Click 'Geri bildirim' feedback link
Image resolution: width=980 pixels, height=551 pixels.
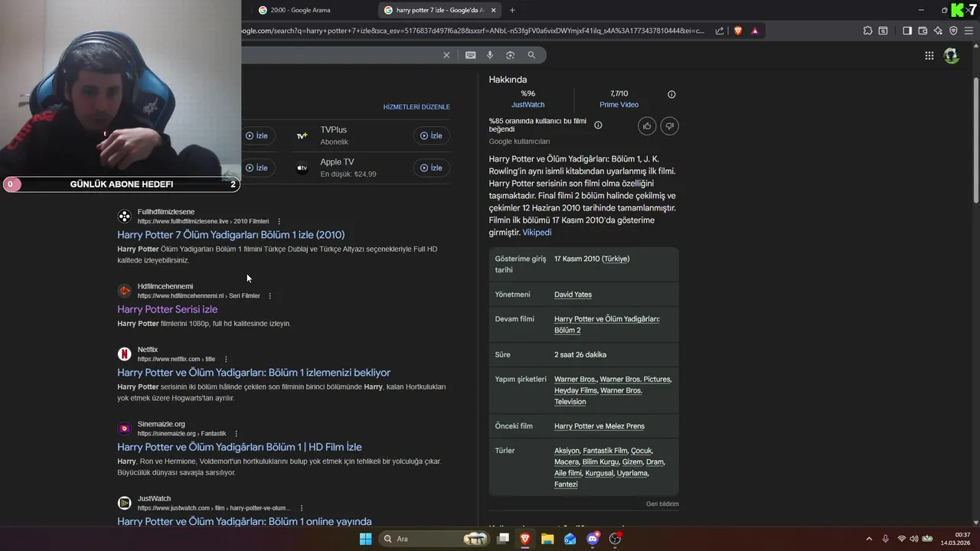coord(662,504)
